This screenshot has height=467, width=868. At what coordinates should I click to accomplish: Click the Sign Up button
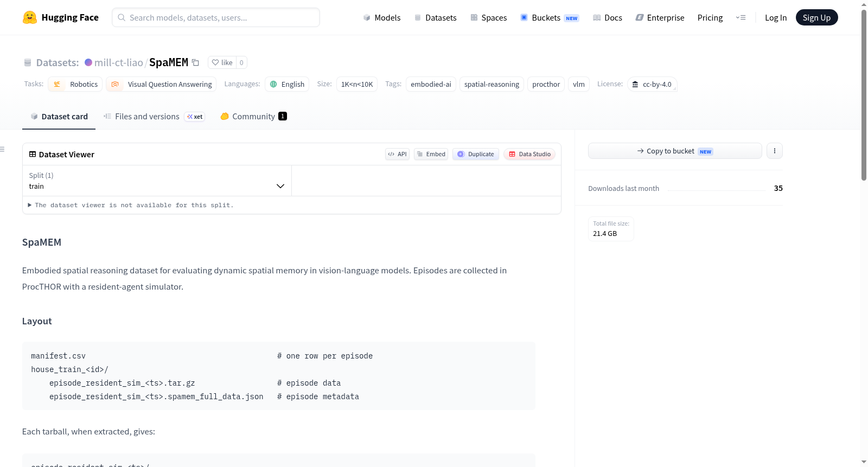click(x=816, y=17)
